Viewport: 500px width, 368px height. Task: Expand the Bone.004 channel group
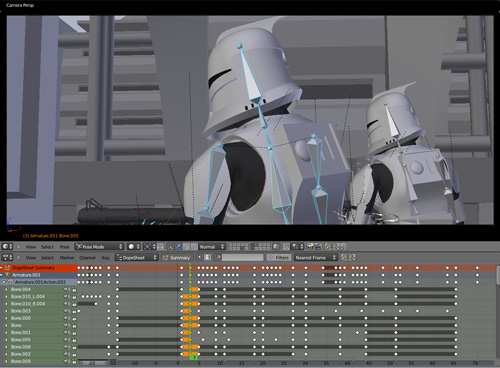[6, 289]
